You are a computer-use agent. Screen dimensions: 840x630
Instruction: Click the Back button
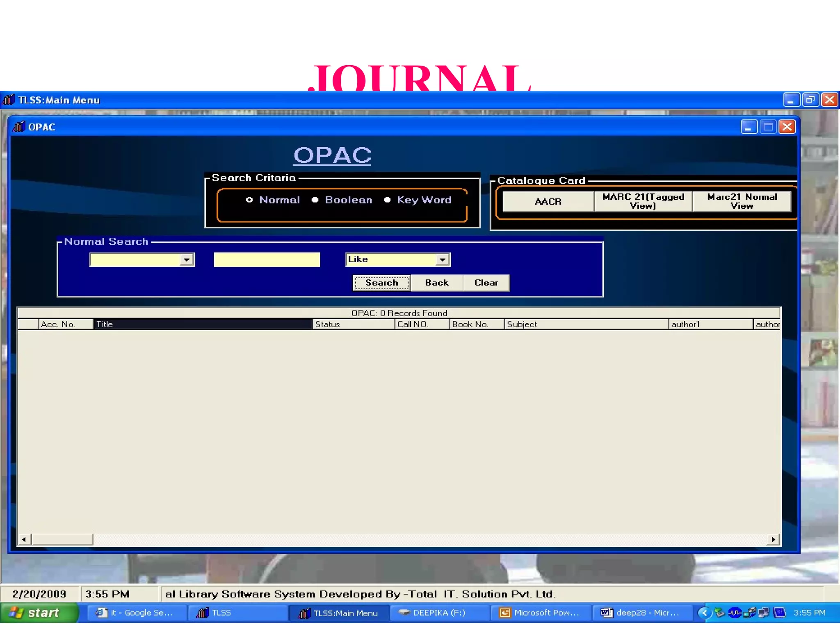point(437,283)
